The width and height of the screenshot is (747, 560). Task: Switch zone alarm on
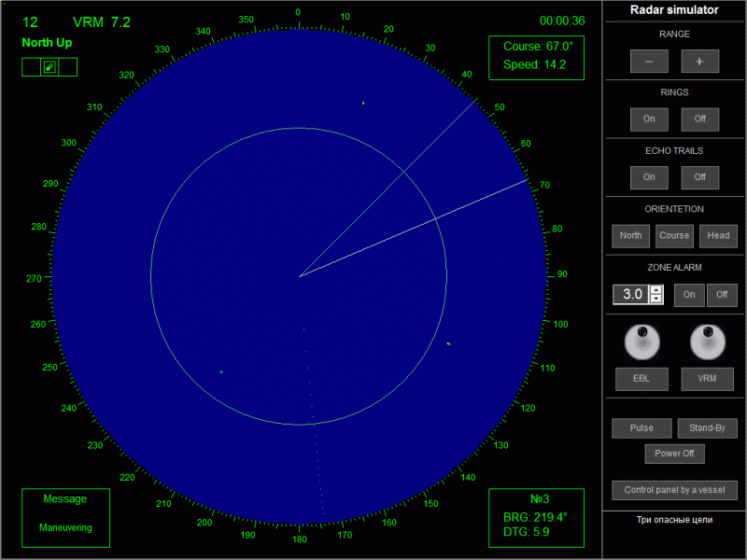tap(689, 295)
